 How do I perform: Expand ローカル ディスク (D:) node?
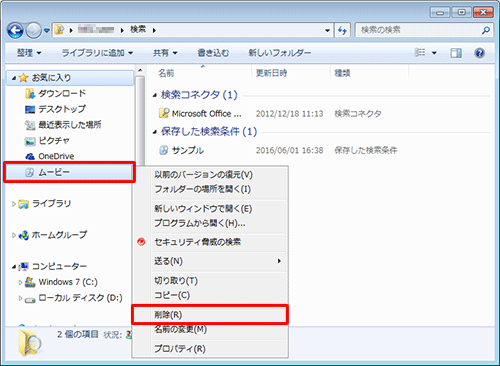pos(20,298)
